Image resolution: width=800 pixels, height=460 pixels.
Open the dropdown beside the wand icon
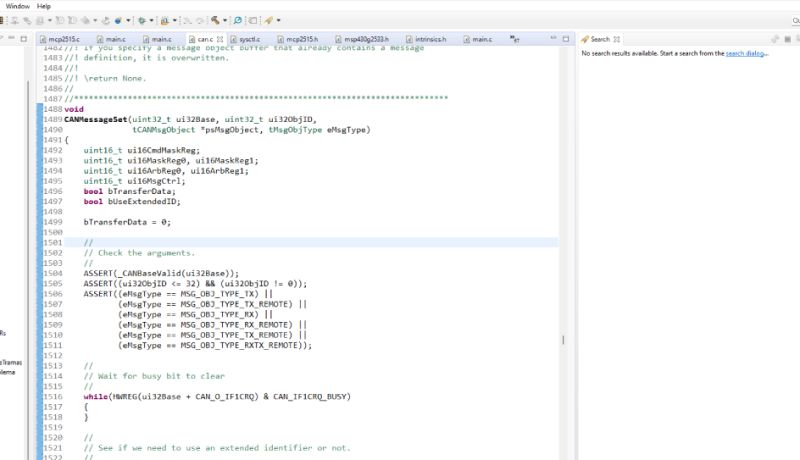[x=278, y=21]
